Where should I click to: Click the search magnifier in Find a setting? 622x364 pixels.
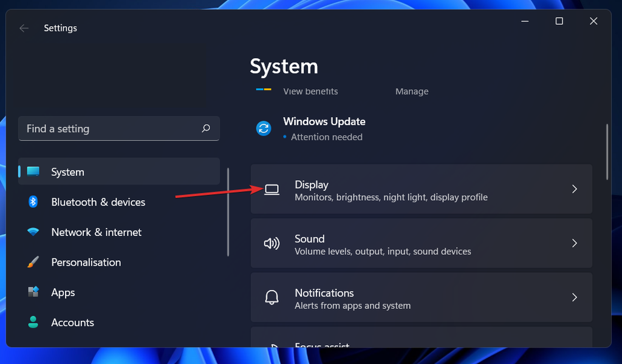coord(206,129)
